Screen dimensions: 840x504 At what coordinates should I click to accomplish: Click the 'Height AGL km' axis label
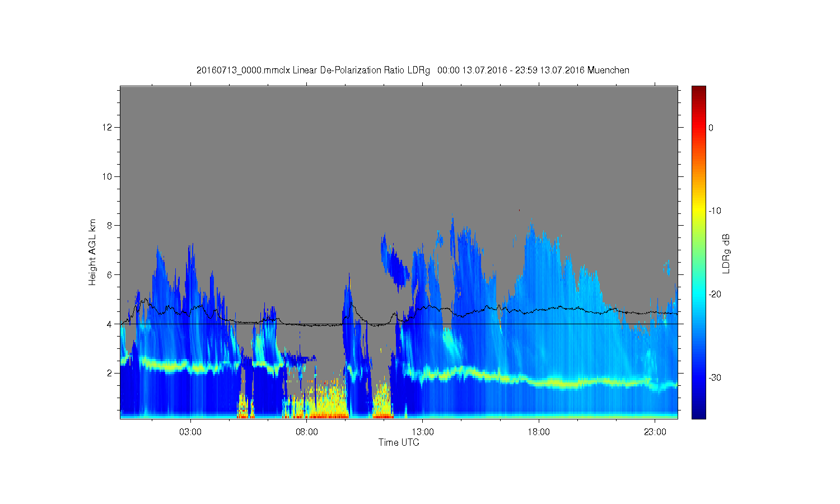click(92, 252)
